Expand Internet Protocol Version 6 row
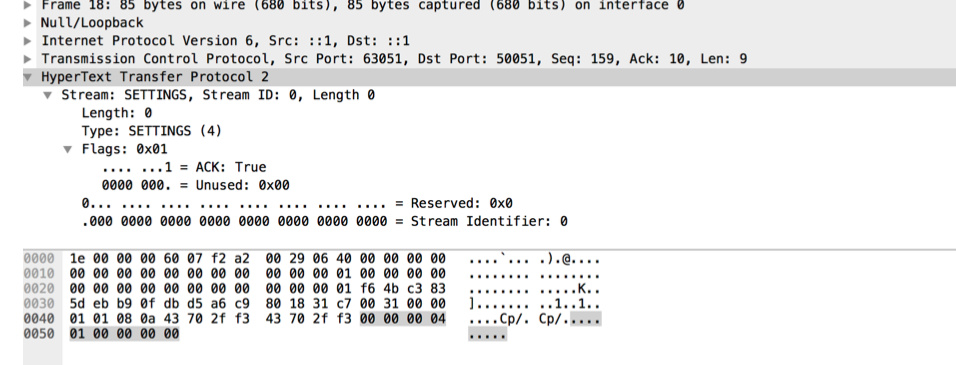Viewport: 956px width, 365px height. [x=27, y=41]
